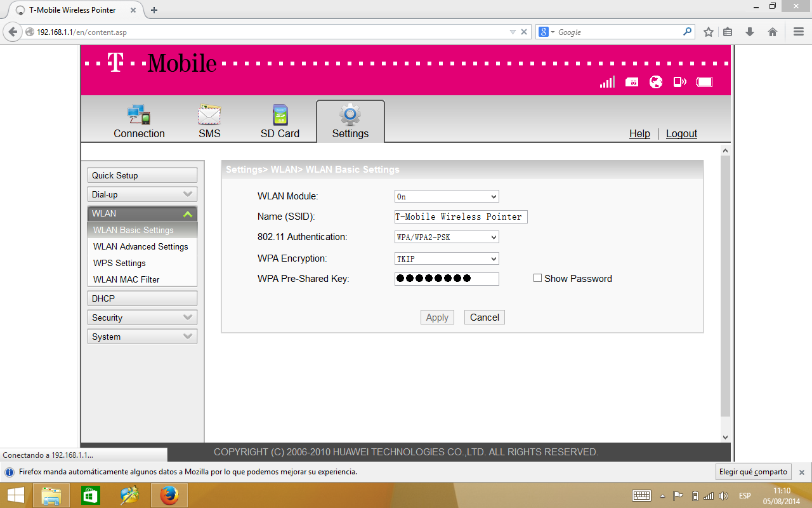The height and width of the screenshot is (508, 812).
Task: Select WLAN Advanced Settings menu item
Action: pos(141,246)
